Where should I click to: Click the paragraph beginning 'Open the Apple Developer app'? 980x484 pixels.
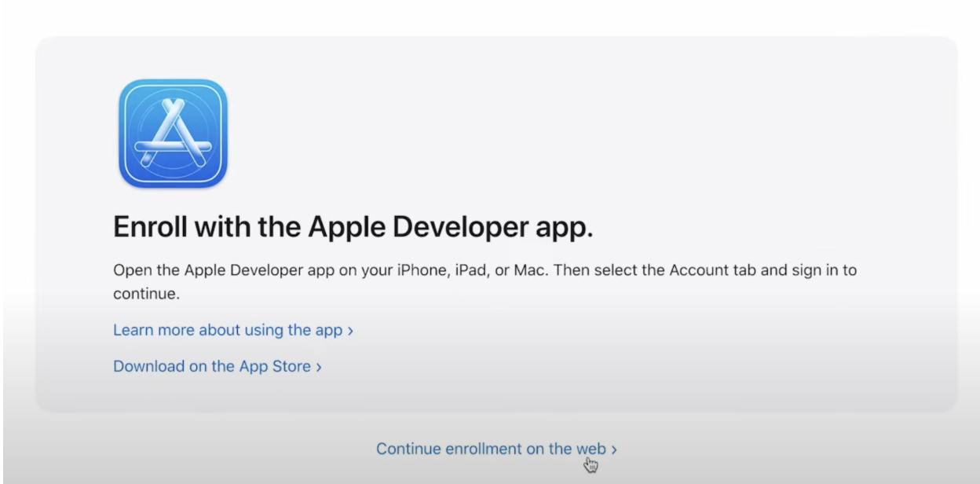coord(485,282)
